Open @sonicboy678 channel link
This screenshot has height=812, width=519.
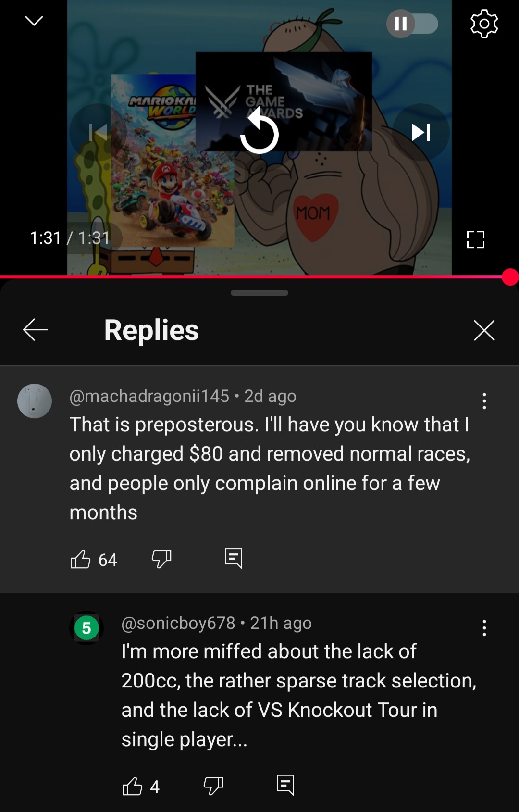point(178,623)
